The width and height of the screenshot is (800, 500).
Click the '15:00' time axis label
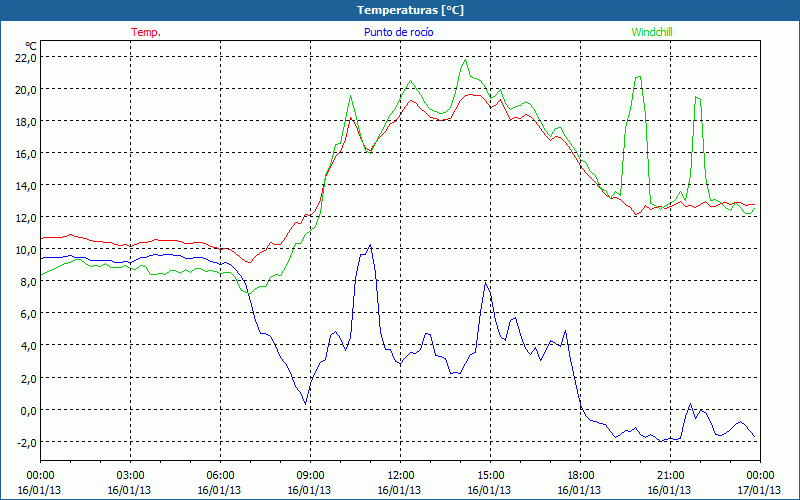[490, 475]
